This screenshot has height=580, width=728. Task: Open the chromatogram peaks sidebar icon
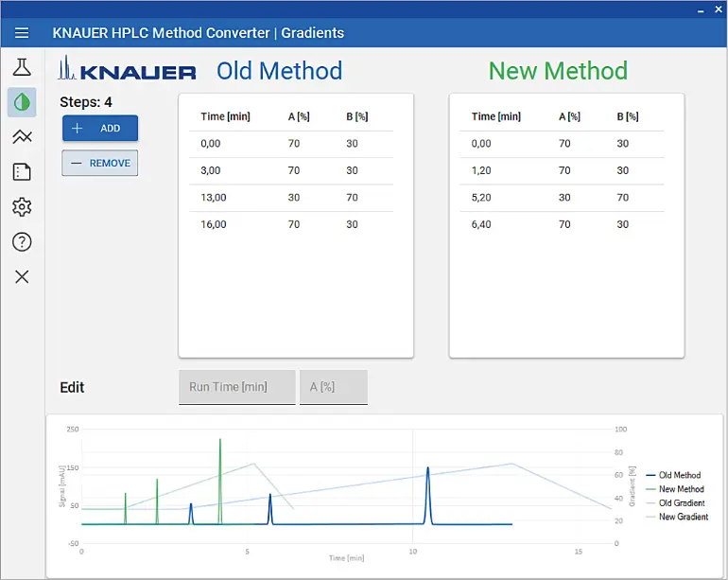click(22, 136)
